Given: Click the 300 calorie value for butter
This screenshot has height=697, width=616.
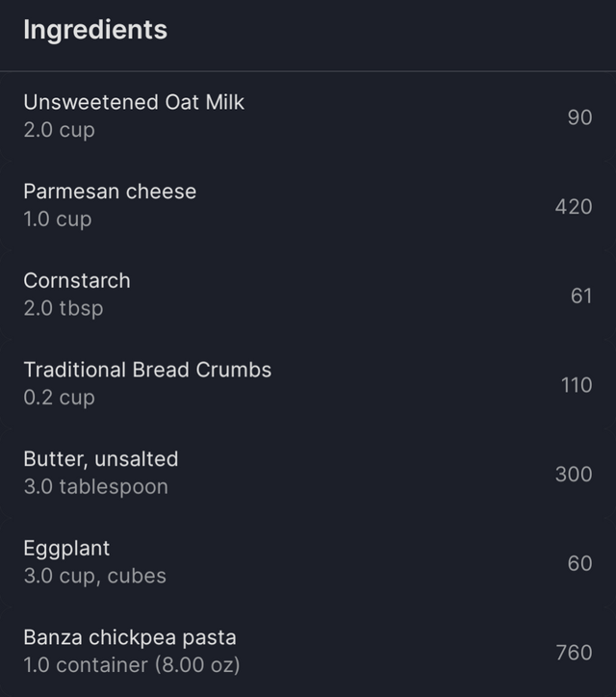Looking at the screenshot, I should click(574, 475).
